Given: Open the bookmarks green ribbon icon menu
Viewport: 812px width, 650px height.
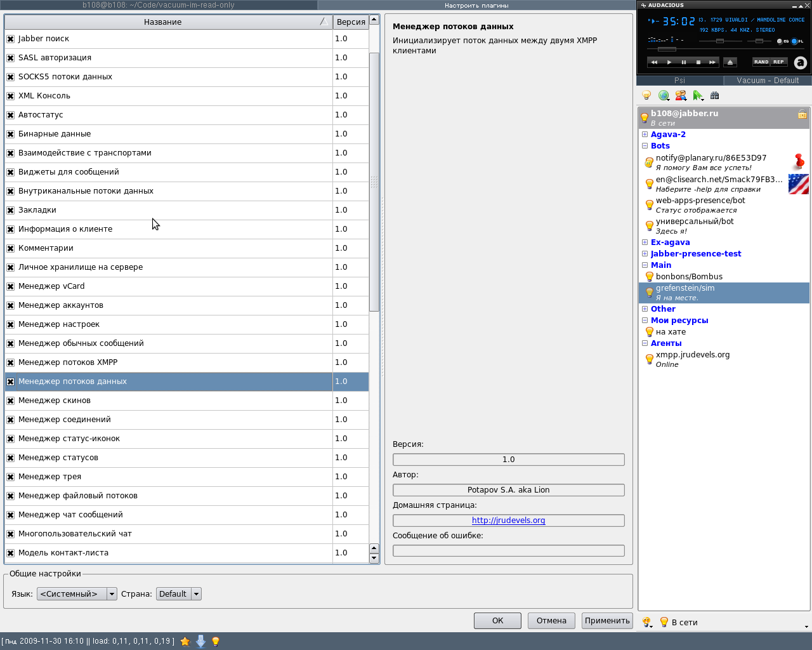Looking at the screenshot, I should coord(698,96).
